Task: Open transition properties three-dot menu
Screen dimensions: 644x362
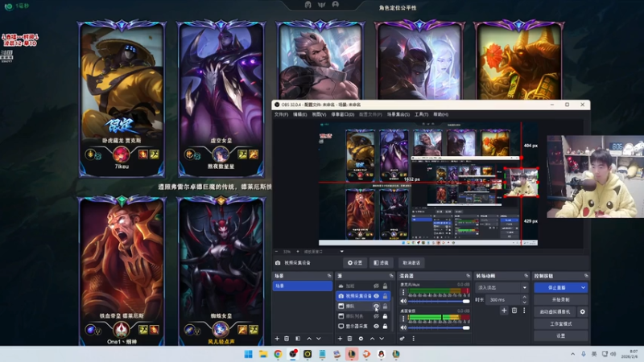Action: 524,311
